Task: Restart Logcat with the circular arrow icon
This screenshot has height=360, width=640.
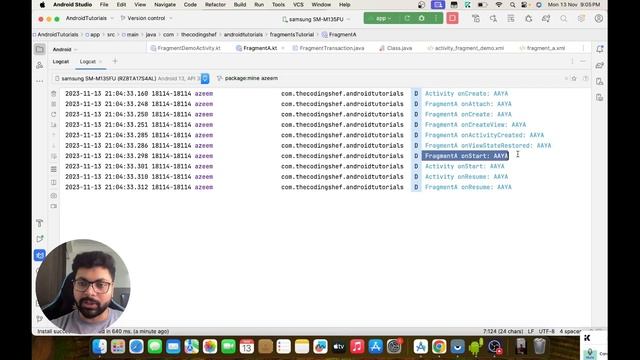Action: tap(53, 114)
